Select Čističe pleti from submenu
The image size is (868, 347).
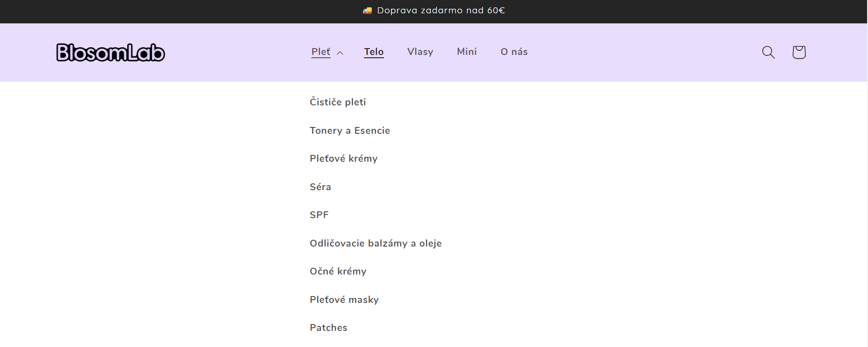(x=337, y=102)
